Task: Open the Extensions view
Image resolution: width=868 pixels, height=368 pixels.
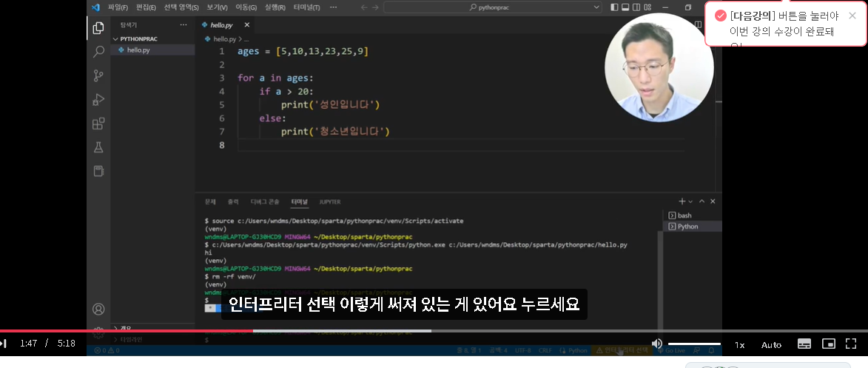Action: 98,124
